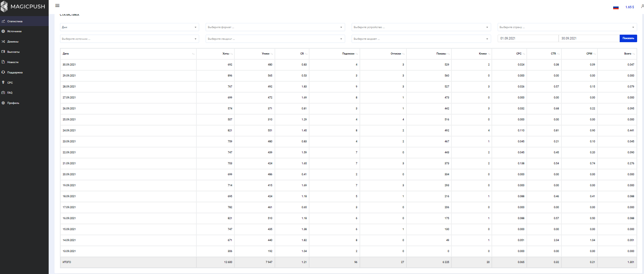Image resolution: width=644 pixels, height=274 pixels.
Task: Click the Профиль gear icon
Action: 3,103
